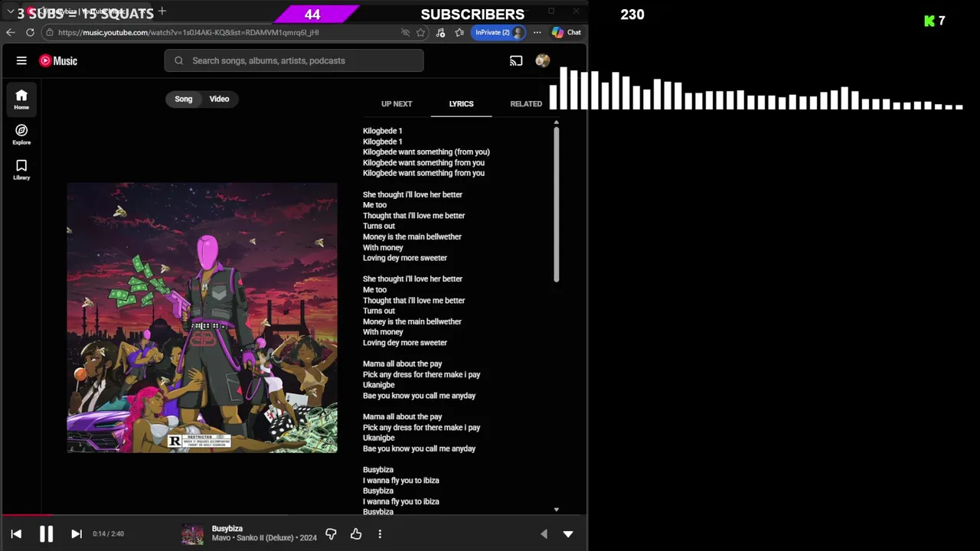This screenshot has width=980, height=551.
Task: Skip to the next track
Action: [x=77, y=534]
